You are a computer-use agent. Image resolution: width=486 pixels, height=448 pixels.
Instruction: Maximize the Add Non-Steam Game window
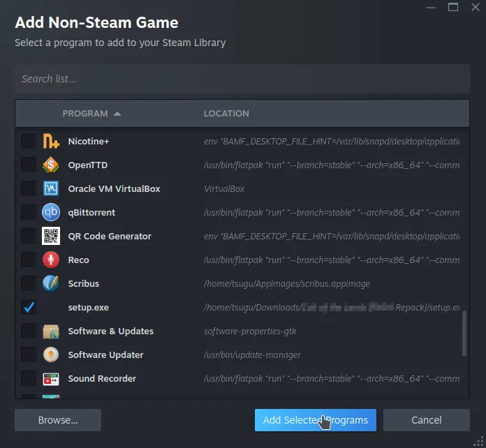(x=453, y=7)
